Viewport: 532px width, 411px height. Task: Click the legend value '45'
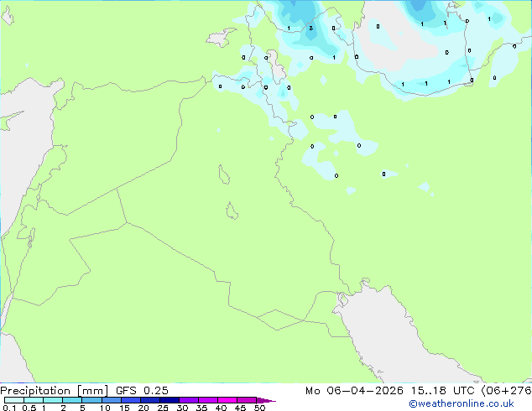tap(240, 408)
